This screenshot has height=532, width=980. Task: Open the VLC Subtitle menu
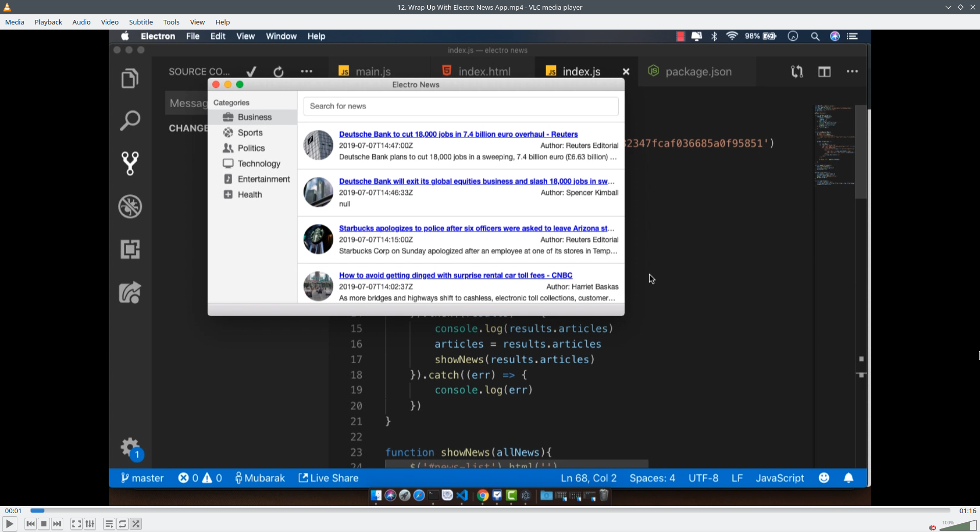tap(141, 22)
